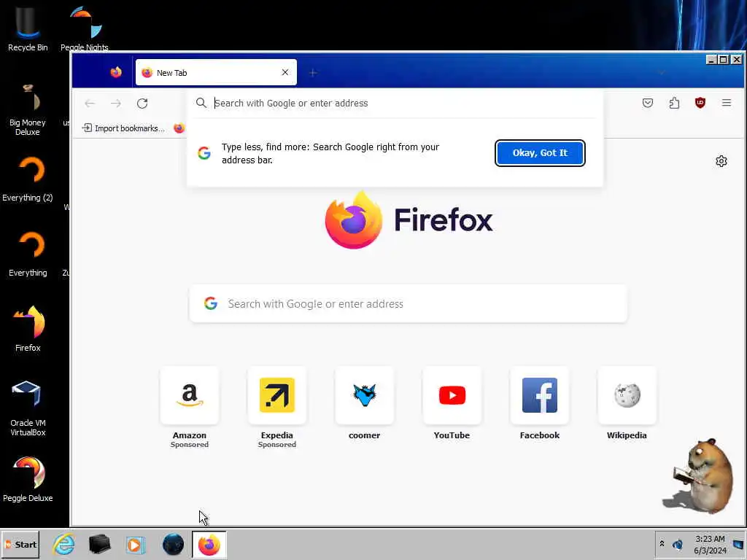This screenshot has width=747, height=560.
Task: Click Import bookmarks in bookmarks toolbar
Action: pos(123,128)
